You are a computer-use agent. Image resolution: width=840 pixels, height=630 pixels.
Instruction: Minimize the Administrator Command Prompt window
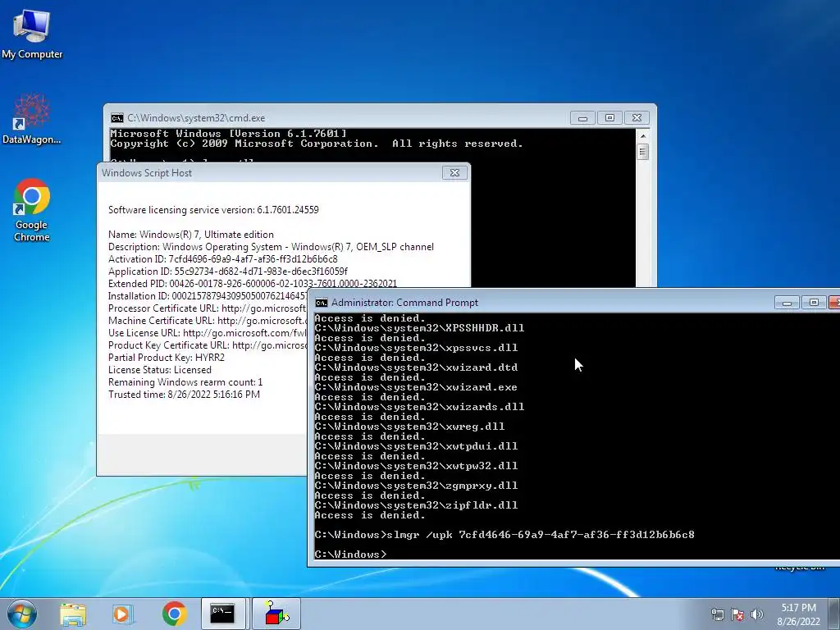pyautogui.click(x=787, y=303)
